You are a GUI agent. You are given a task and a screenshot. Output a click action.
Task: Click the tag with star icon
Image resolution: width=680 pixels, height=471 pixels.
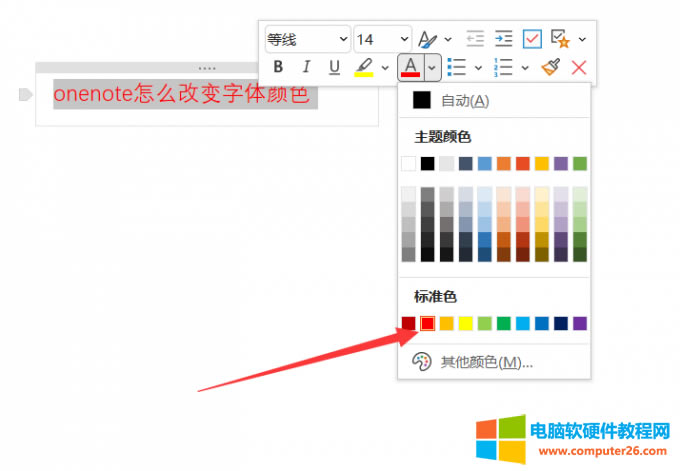[x=560, y=39]
